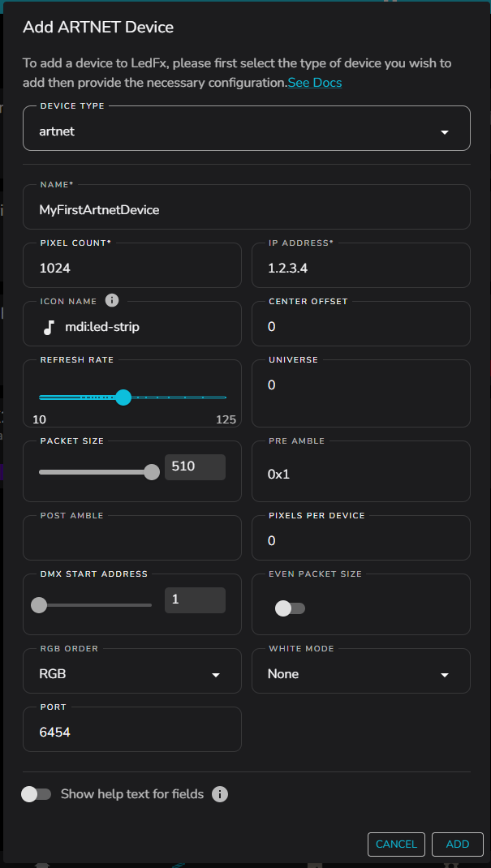Viewport: 491px width, 868px height.
Task: Click the Icon Name info icon
Action: (112, 301)
